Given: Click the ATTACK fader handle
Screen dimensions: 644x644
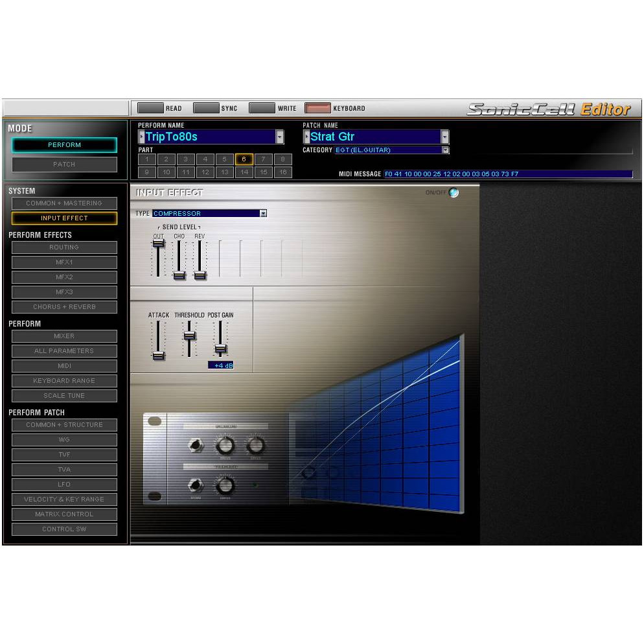Looking at the screenshot, I should tap(159, 356).
